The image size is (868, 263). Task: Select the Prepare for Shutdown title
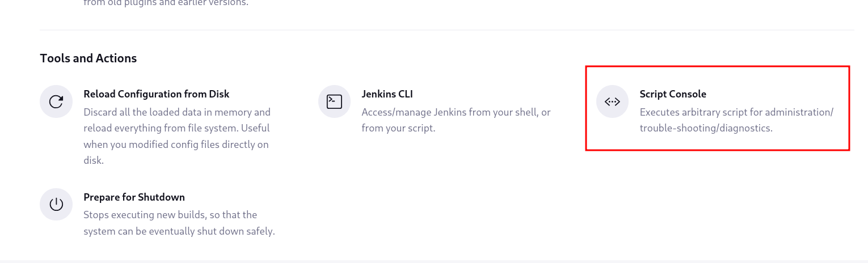(134, 197)
